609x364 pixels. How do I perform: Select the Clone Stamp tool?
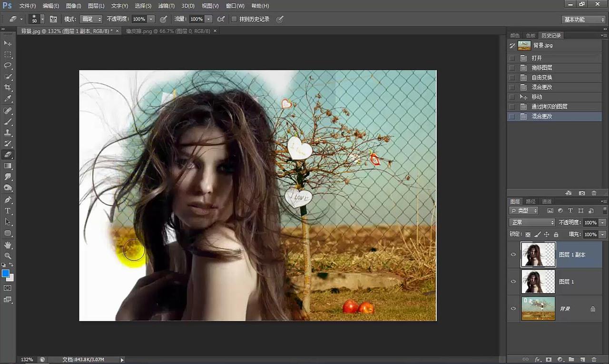[x=8, y=133]
